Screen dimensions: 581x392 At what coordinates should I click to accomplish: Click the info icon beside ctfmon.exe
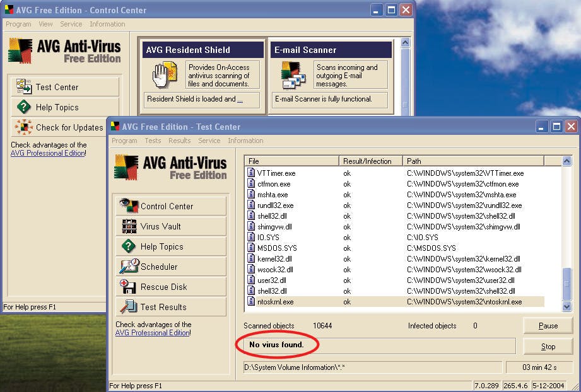click(251, 183)
